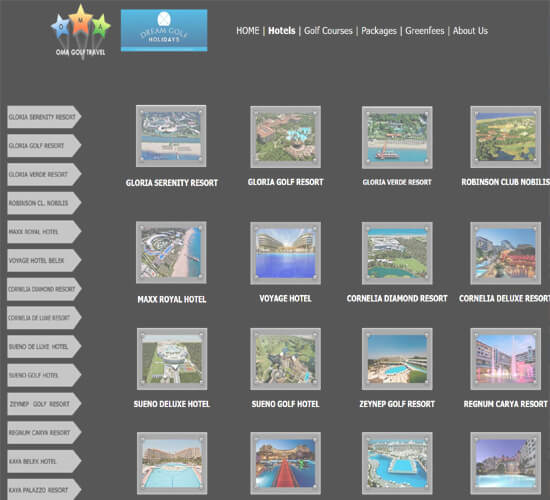This screenshot has width=550, height=500.
Task: Click the Sueno Deluxe Hotel caption link
Action: pyautogui.click(x=172, y=404)
